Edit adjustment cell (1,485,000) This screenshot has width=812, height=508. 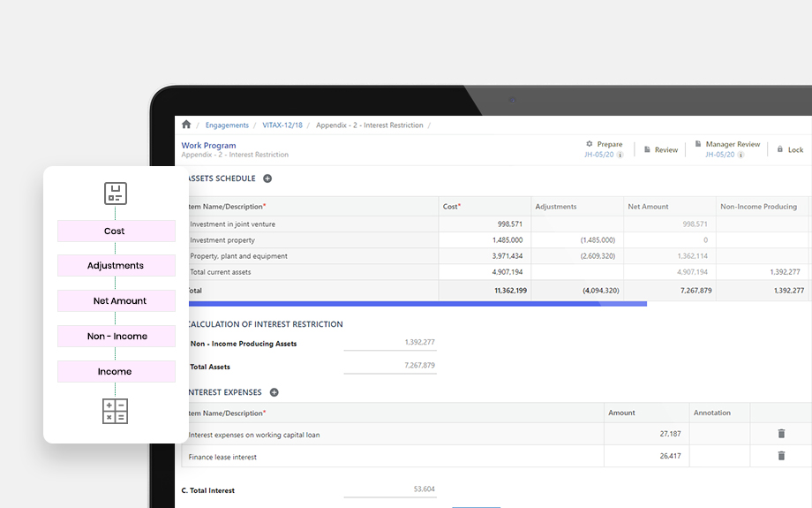click(577, 240)
